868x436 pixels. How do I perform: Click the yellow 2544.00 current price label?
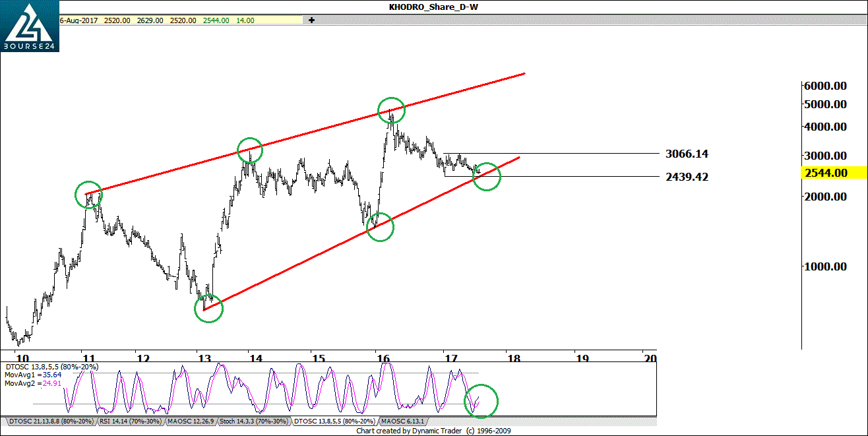click(825, 173)
